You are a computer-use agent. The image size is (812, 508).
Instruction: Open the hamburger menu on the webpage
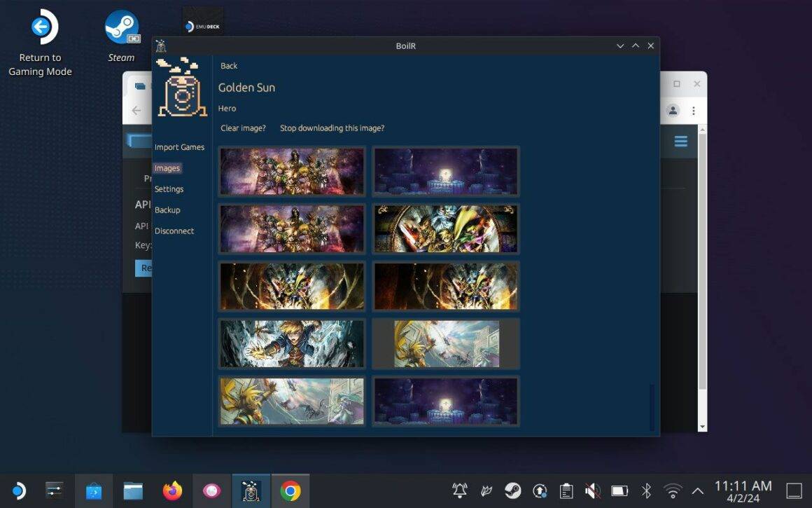click(681, 142)
